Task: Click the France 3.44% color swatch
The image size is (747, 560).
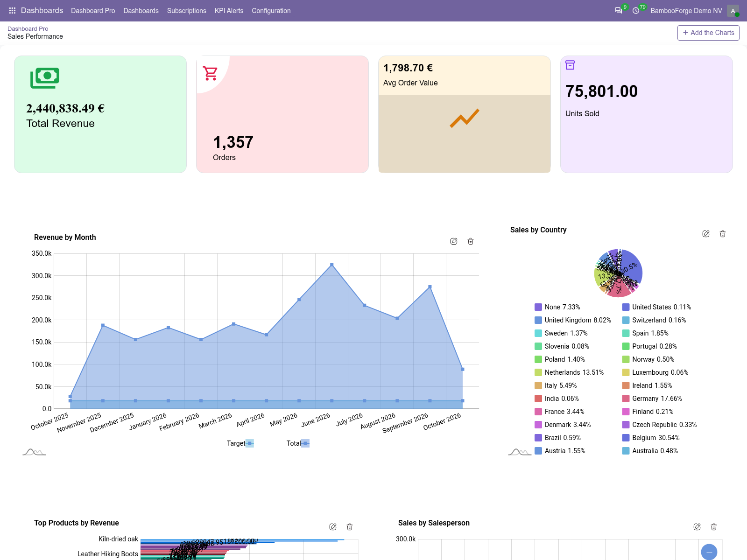Action: coord(538,412)
